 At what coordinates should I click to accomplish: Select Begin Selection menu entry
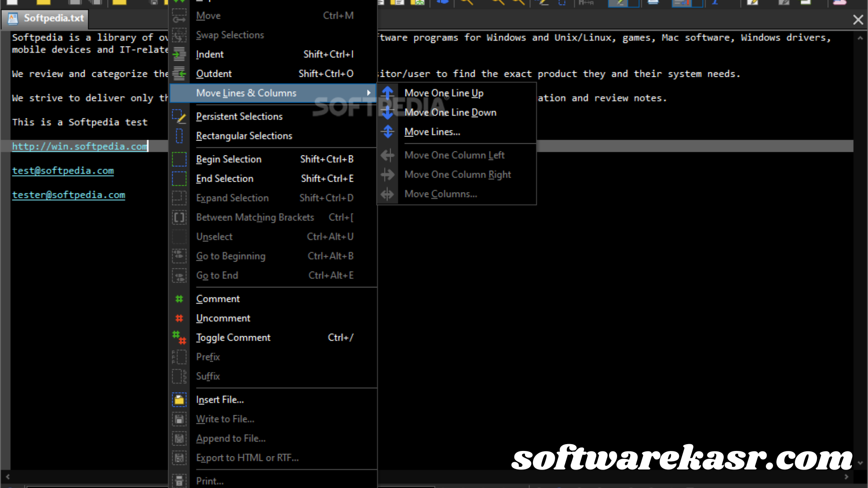pyautogui.click(x=273, y=160)
